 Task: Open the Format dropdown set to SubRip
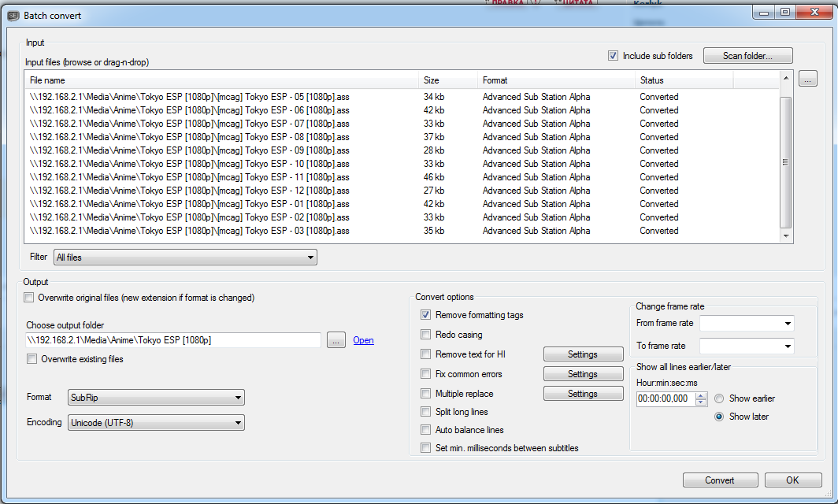tap(156, 398)
